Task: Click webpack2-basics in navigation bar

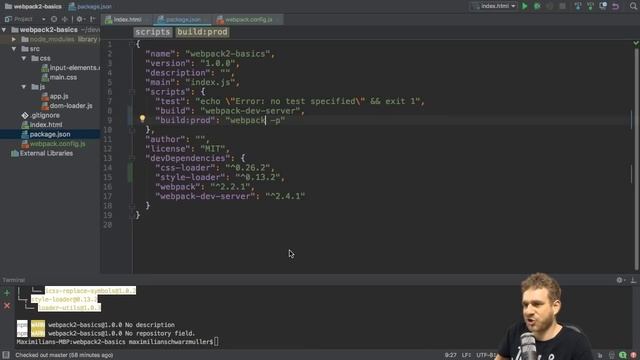Action: pos(33,6)
